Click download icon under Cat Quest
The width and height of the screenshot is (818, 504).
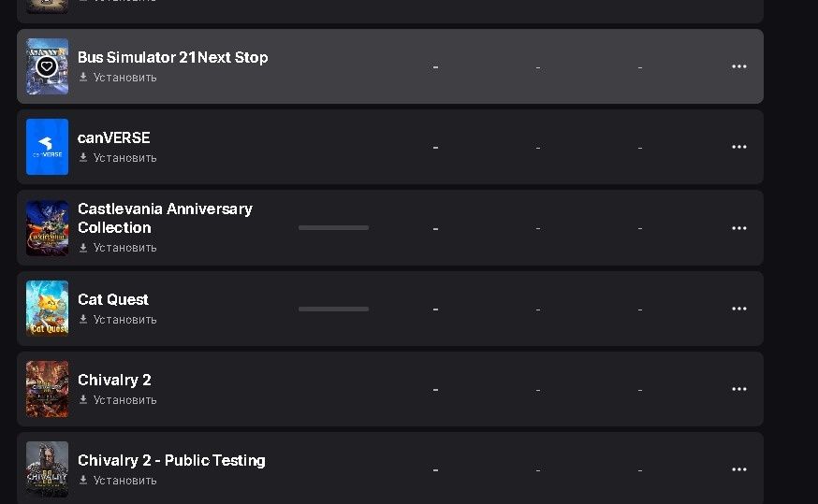(83, 320)
